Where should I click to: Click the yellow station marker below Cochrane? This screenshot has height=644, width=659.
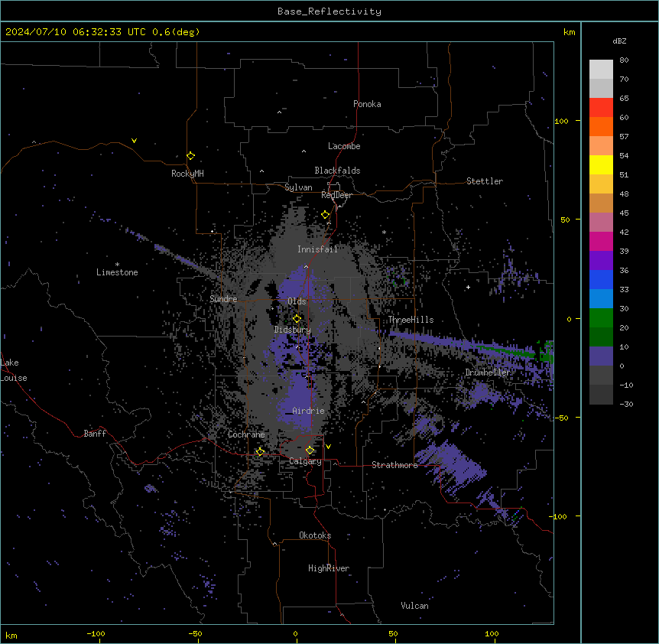point(260,452)
